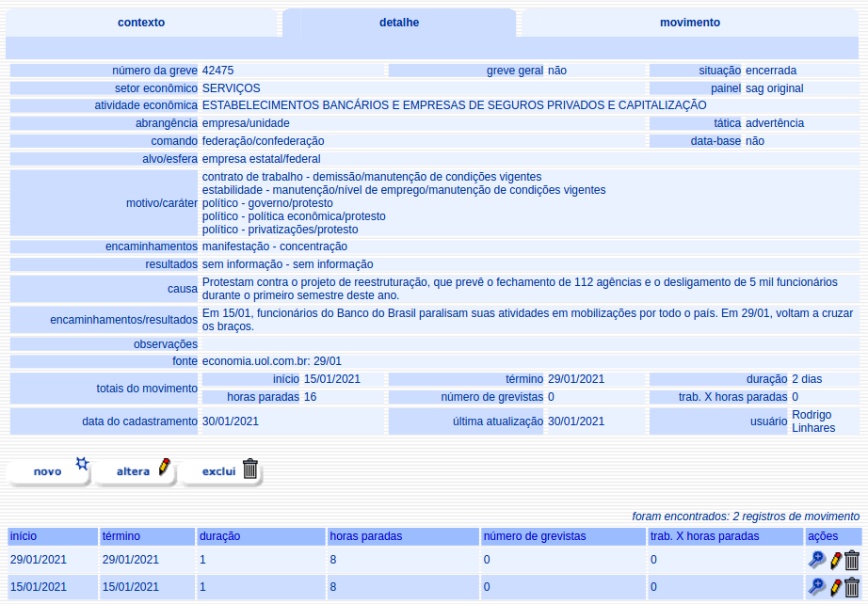View details of the 15/01/2021 movement row
The image size is (868, 604).
point(816,586)
